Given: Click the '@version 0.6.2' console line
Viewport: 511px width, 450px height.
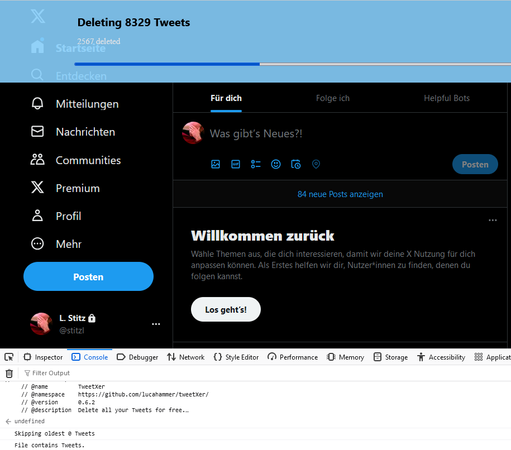Looking at the screenshot, I should (x=58, y=402).
